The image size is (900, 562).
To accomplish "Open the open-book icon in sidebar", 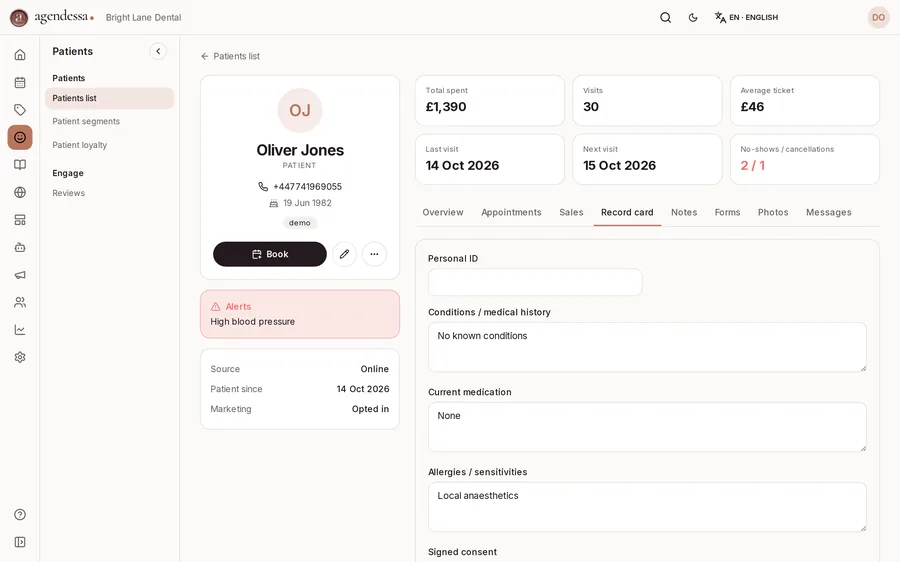I will pyautogui.click(x=20, y=165).
